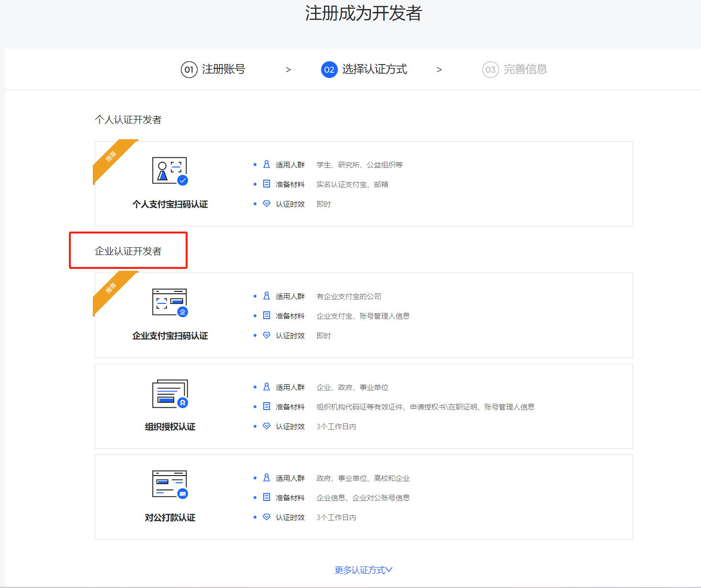Go to step 完善信息
The image size is (701, 588).
click(x=525, y=69)
